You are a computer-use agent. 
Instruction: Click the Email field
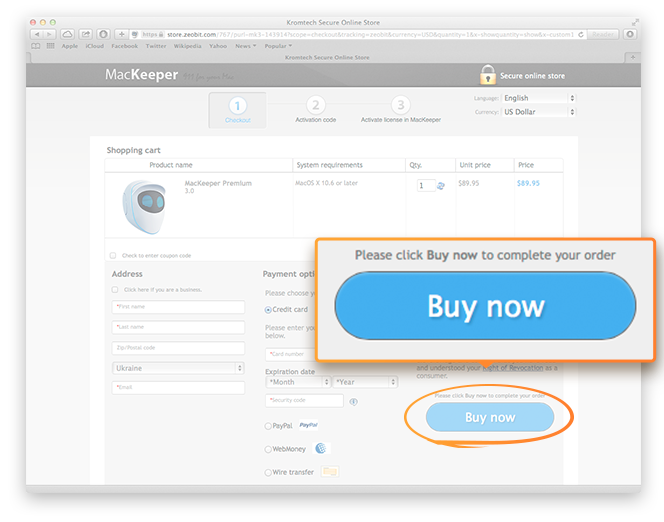point(178,388)
